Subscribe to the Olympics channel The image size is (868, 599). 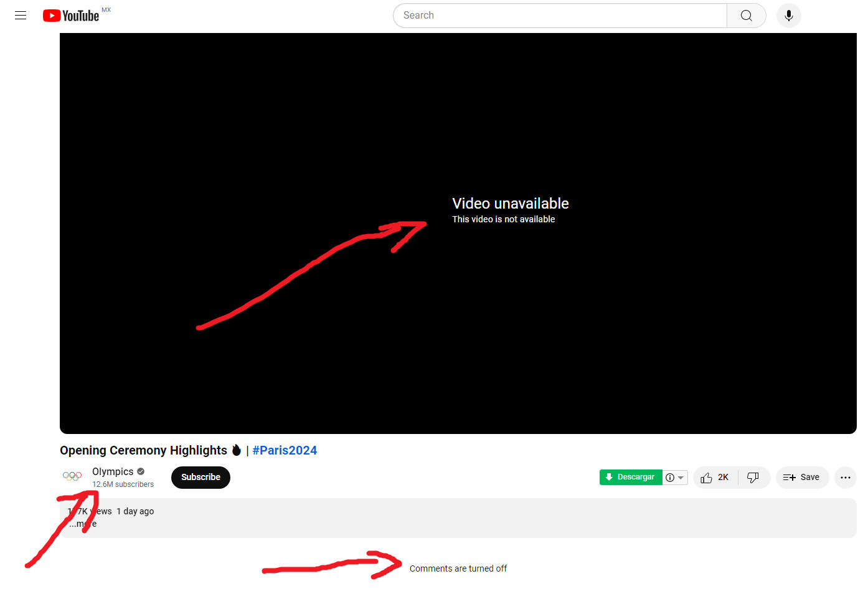[x=200, y=478]
